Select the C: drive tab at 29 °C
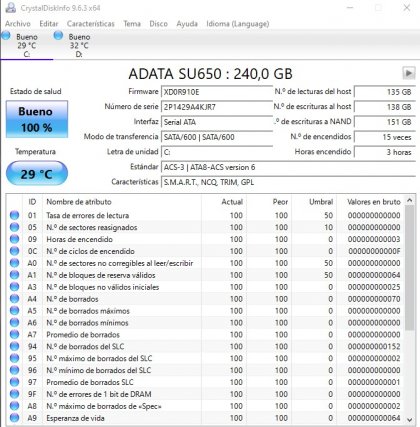 (27, 45)
